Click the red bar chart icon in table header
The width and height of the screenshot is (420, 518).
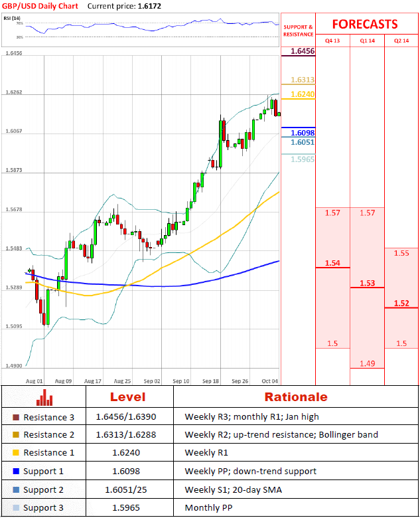(44, 397)
